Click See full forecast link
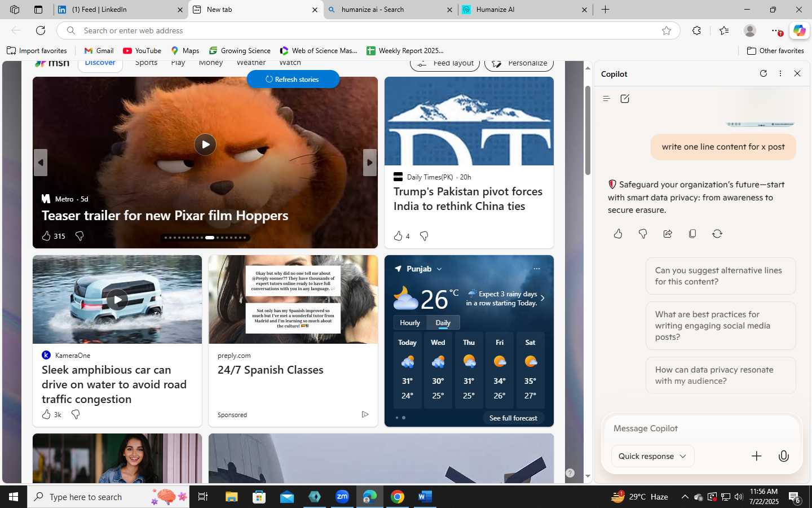Image resolution: width=812 pixels, height=508 pixels. tap(513, 418)
